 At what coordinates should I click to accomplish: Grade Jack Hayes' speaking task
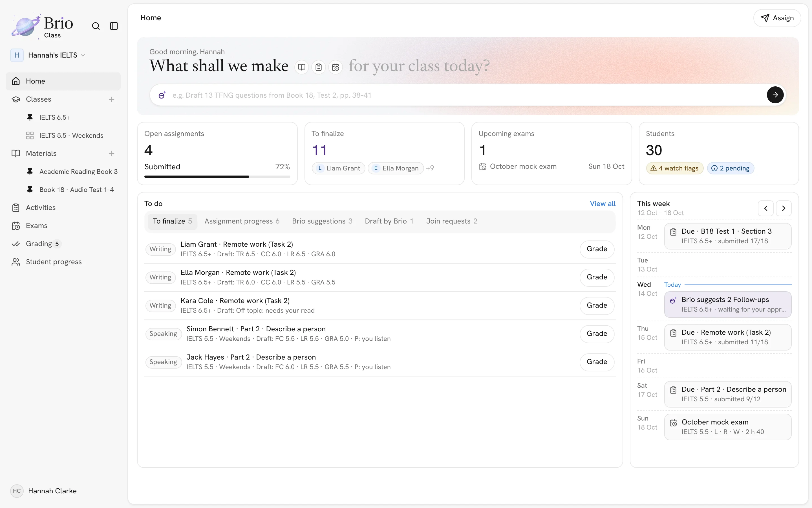(597, 362)
